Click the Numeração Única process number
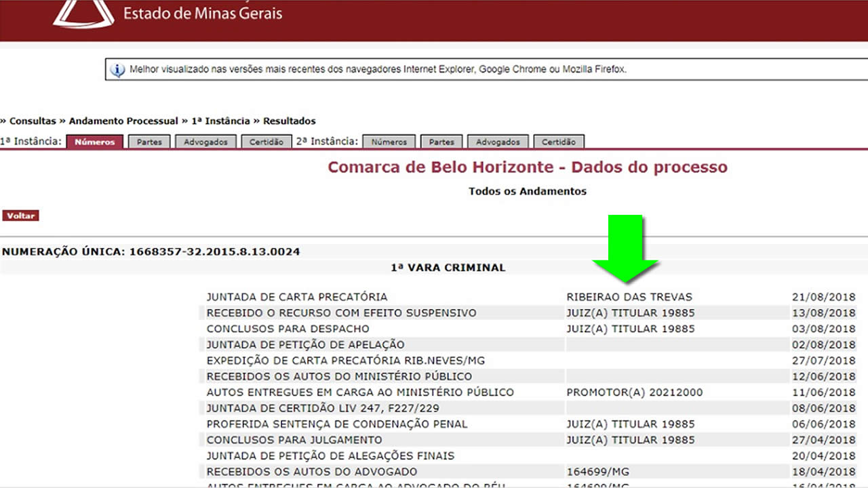 pos(214,251)
